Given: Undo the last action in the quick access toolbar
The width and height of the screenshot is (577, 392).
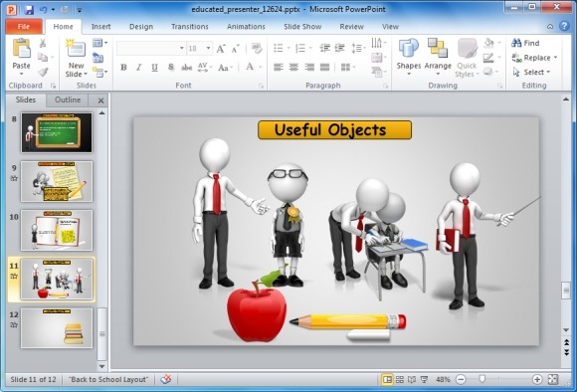Looking at the screenshot, I should click(44, 10).
